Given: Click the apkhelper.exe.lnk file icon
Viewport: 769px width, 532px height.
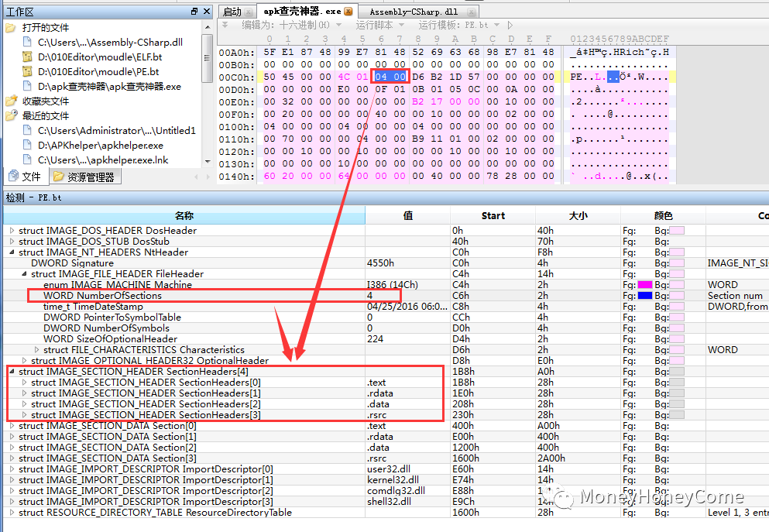Looking at the screenshot, I should 27,160.
